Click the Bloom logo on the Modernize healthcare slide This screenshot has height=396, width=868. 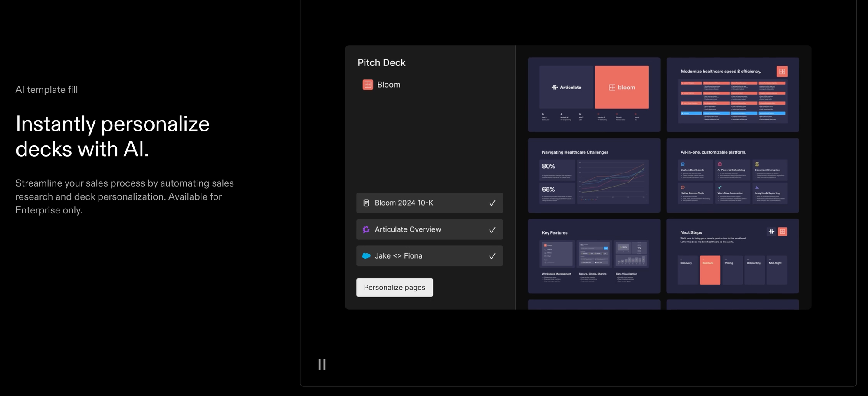[x=782, y=72]
